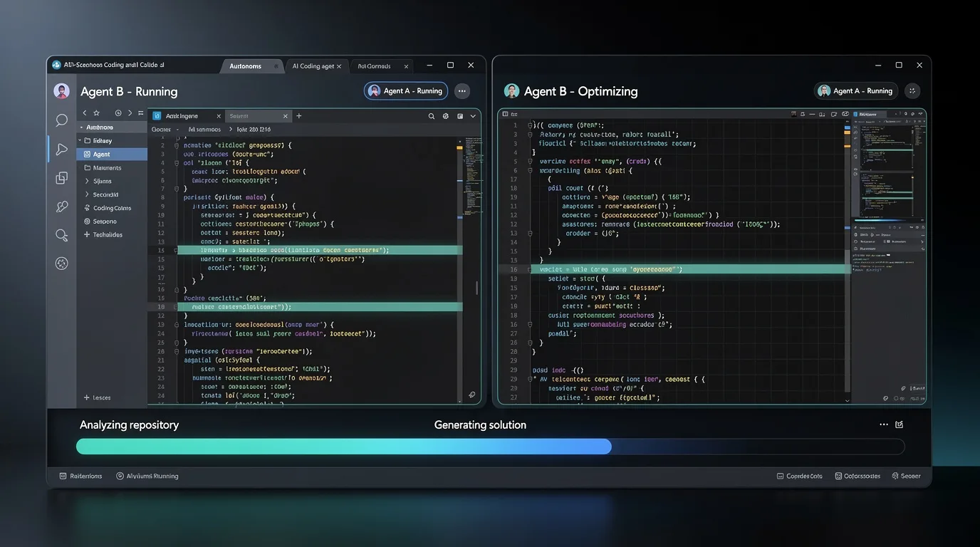Click the forward arrow in sidebar toolbar

[130, 113]
